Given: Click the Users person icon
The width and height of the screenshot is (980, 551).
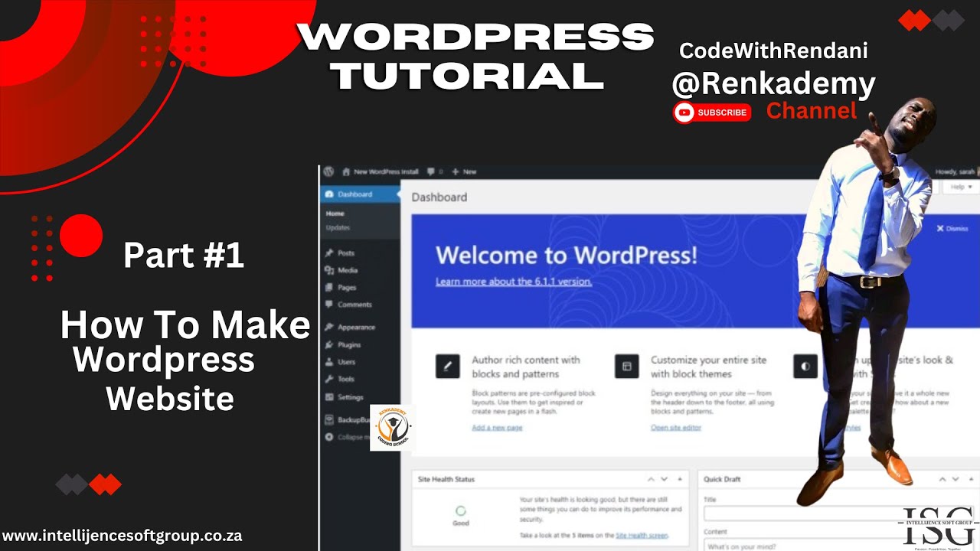Looking at the screenshot, I should (329, 362).
